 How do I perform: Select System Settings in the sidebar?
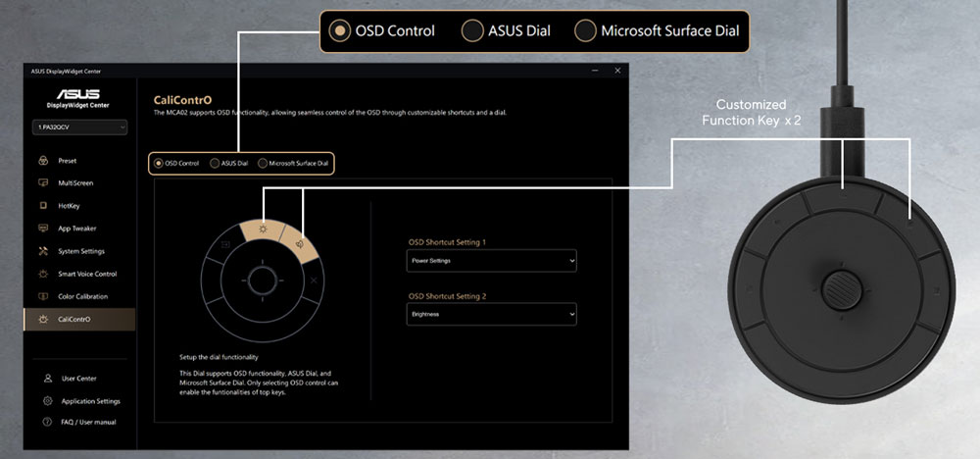coord(79,251)
